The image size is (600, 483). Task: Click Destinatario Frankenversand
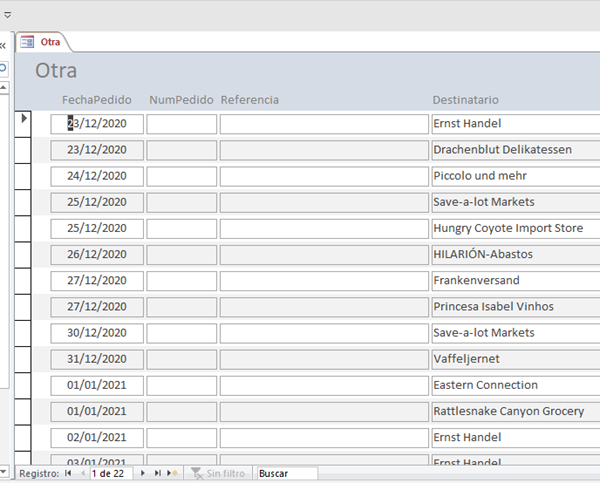click(x=516, y=281)
